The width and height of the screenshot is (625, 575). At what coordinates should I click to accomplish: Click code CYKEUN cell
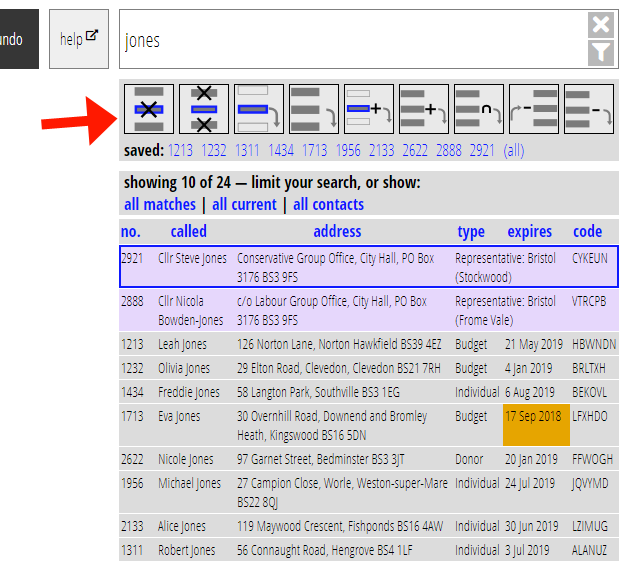click(590, 258)
